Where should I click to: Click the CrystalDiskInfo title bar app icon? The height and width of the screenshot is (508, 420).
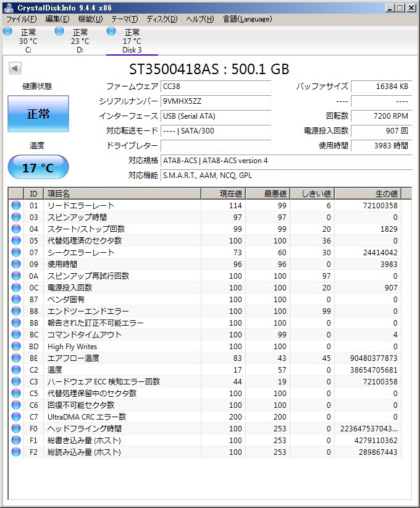coord(9,7)
